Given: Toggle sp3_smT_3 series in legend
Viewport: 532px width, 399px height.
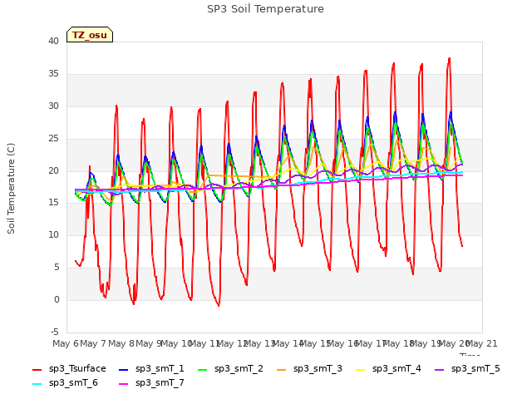Looking at the screenshot, I should (309, 369).
